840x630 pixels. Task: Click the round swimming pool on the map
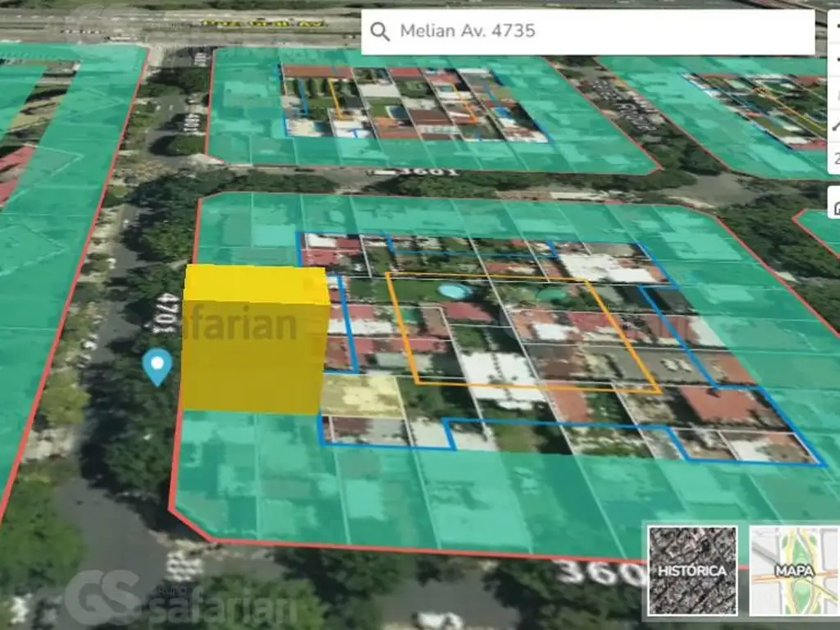pyautogui.click(x=450, y=291)
